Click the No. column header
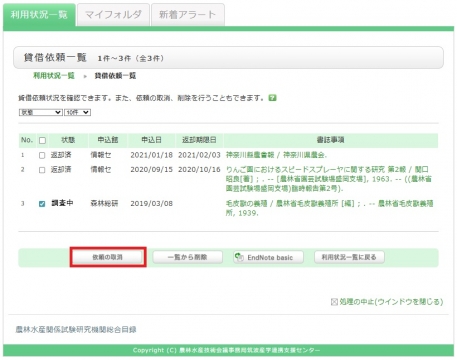457x360 pixels. coord(27,140)
